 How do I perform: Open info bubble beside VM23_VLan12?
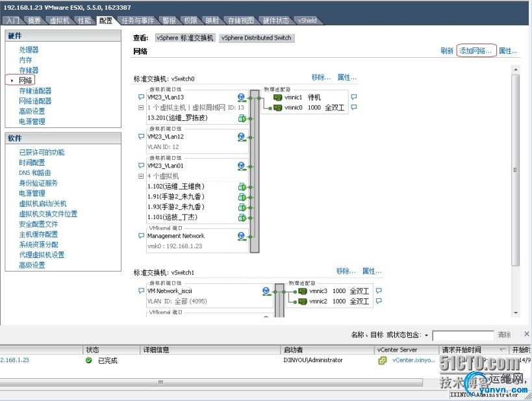pyautogui.click(x=141, y=136)
